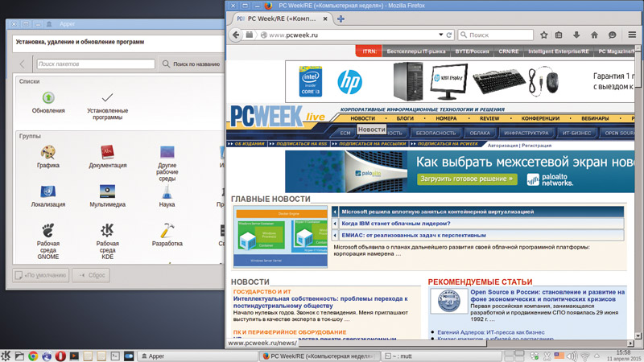Image resolution: width=644 pixels, height=362 pixels.
Task: Bookmark this page with the star icon
Action: click(x=544, y=35)
